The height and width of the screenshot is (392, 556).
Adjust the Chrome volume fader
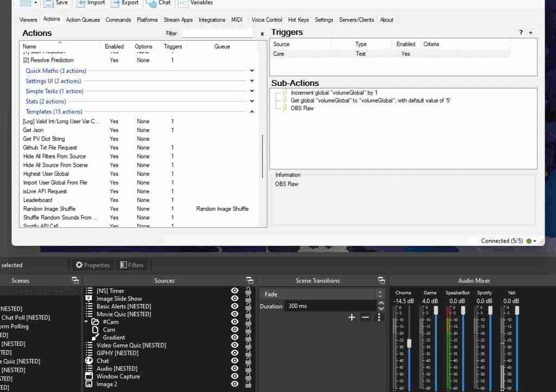[409, 344]
